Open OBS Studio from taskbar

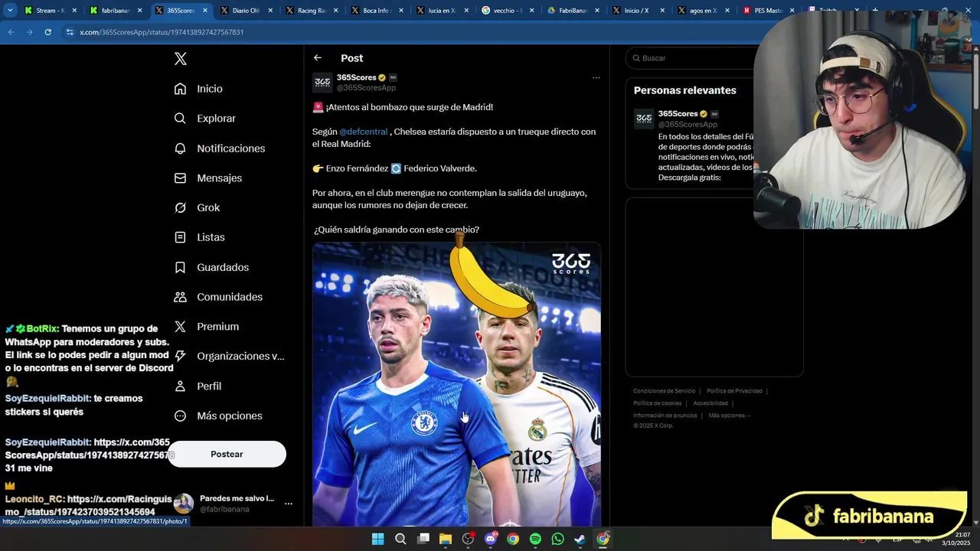[x=468, y=539]
